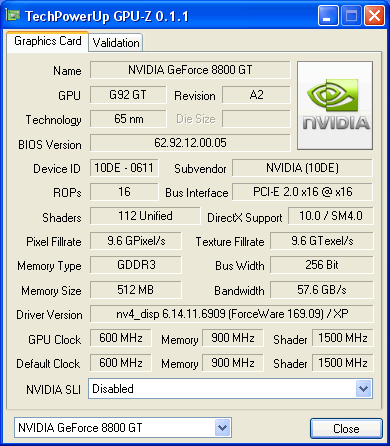The image size is (390, 446).
Task: Click the disabled maximize button
Action: coord(351,16)
